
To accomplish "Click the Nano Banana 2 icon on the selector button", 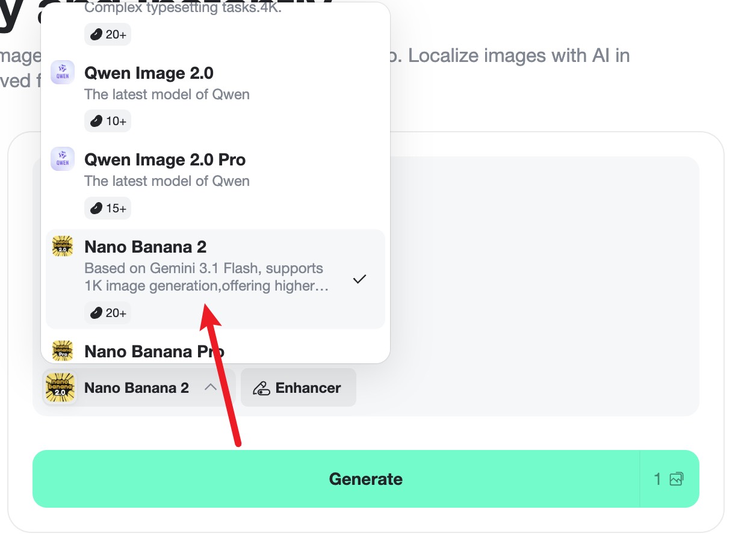I will click(x=60, y=387).
